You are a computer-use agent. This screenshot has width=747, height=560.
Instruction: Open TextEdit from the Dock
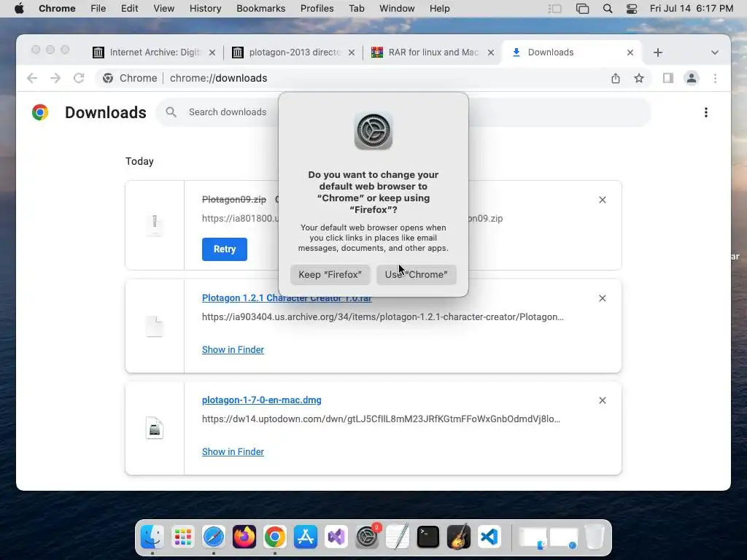(398, 537)
